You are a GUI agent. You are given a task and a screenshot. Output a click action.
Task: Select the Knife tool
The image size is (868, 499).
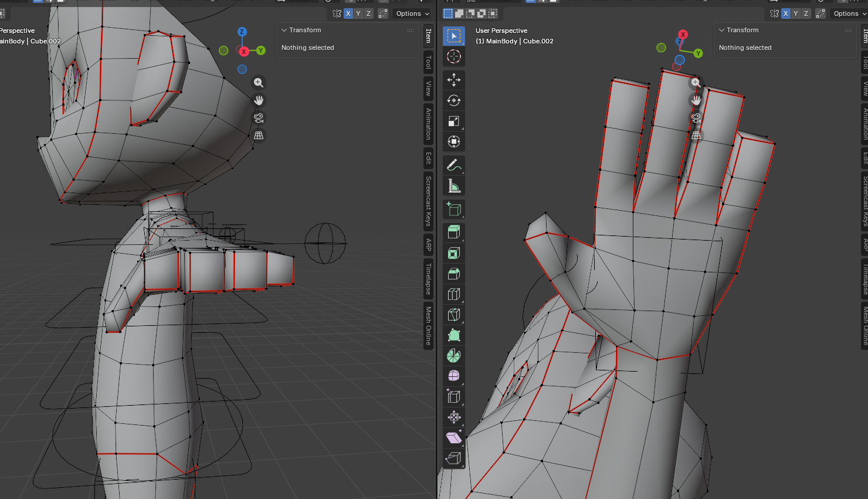[x=453, y=315]
